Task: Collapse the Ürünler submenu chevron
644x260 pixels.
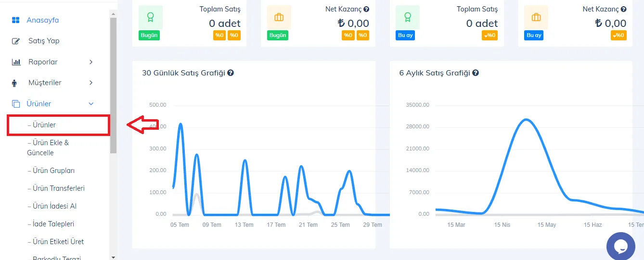Action: [91, 104]
